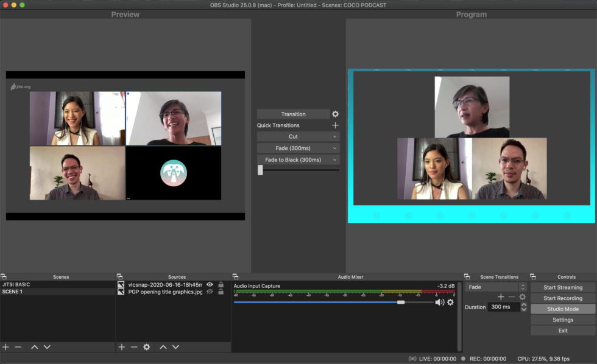Screen dimensions: 597x364
Task: Add a Quick Transition with the plus icon
Action: point(334,125)
